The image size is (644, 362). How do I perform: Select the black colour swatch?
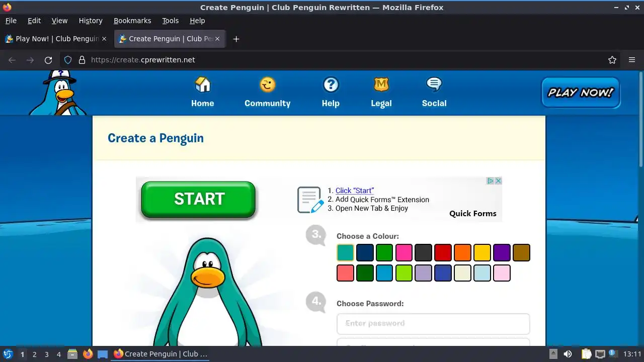[x=424, y=252]
